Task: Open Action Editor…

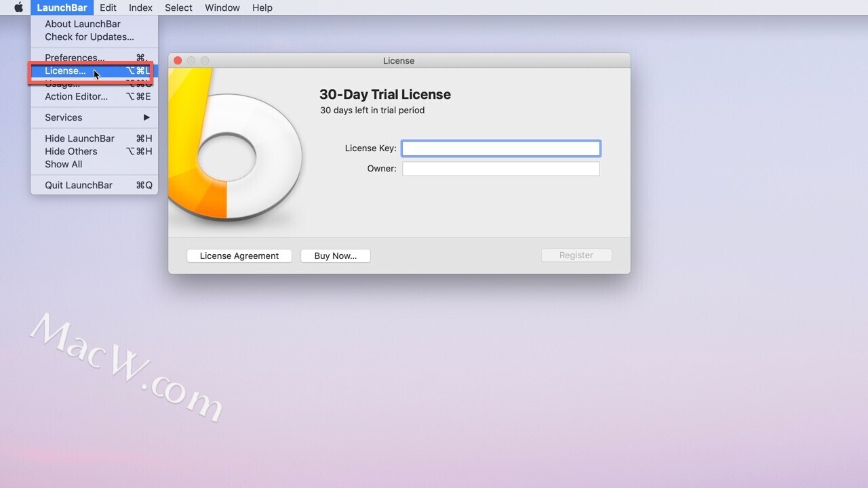Action: pyautogui.click(x=94, y=96)
